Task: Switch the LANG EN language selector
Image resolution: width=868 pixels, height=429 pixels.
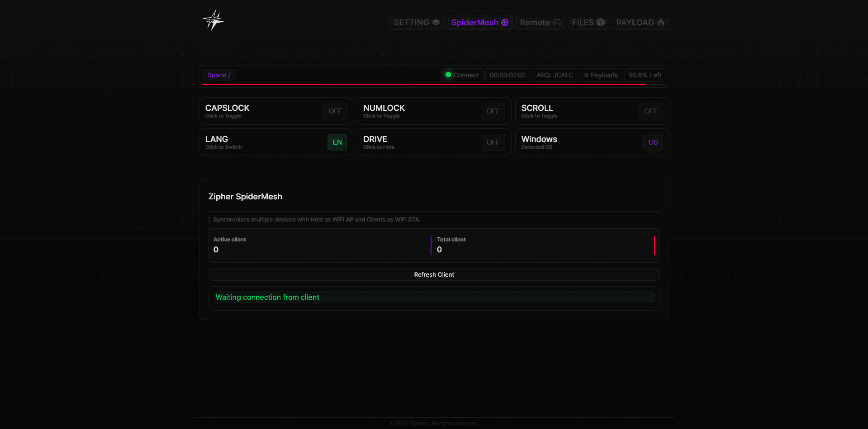Action: (337, 142)
